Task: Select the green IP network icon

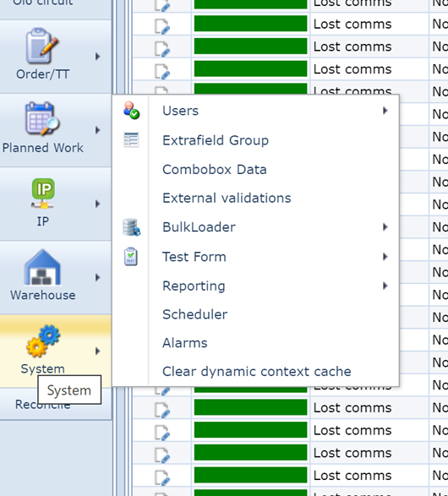Action: tap(43, 193)
